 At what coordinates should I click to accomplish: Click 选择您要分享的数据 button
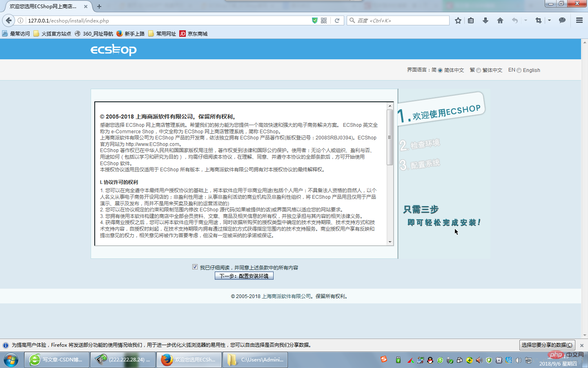(547, 345)
